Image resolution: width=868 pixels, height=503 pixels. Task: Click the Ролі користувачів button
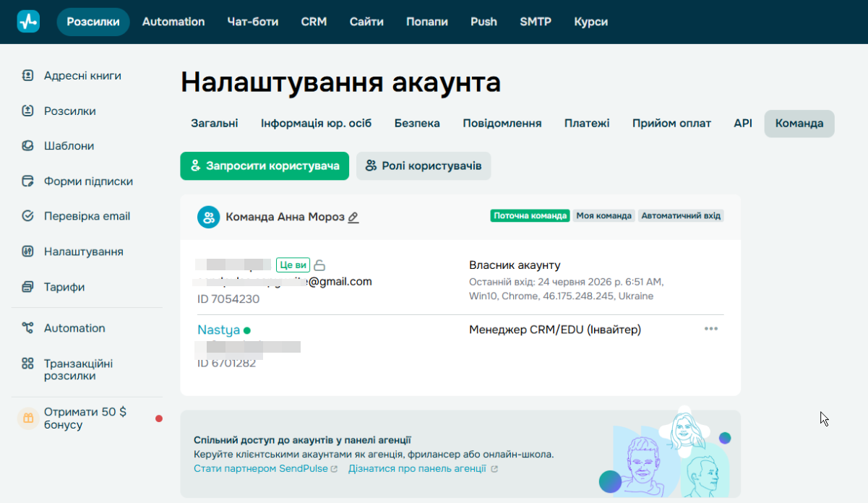[x=424, y=165]
